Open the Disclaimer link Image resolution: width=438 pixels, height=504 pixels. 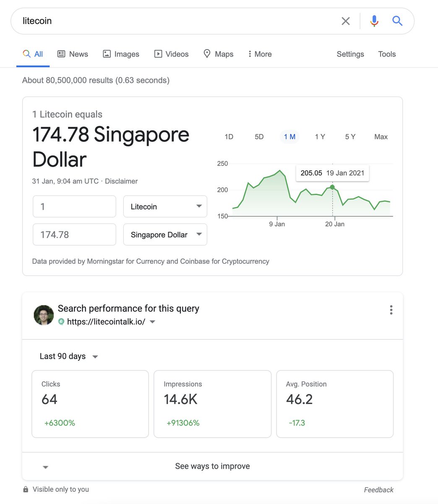121,181
